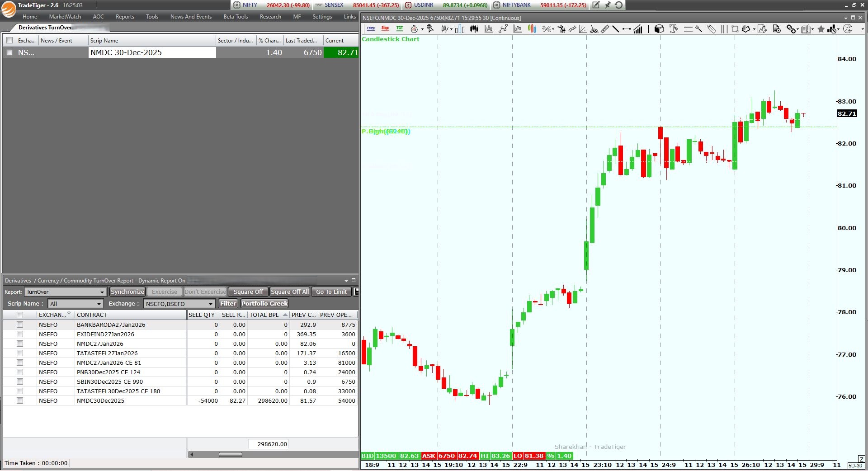Click the Stop loss marker icon
868x471 pixels.
385,28
